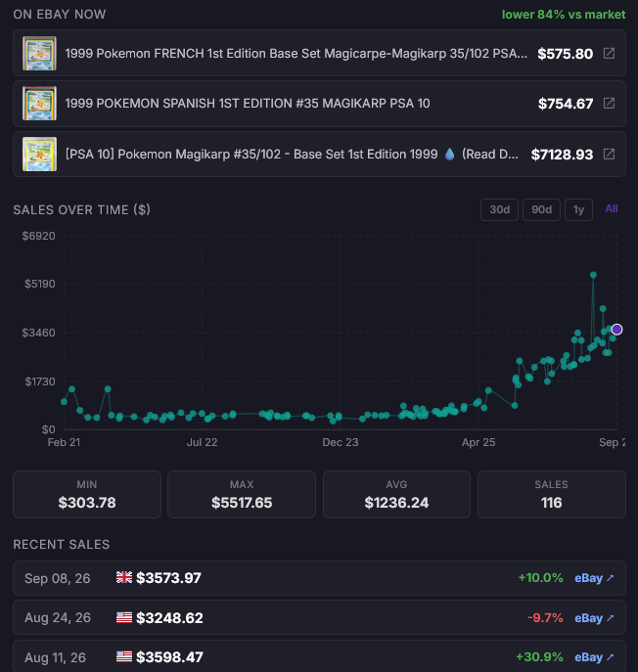Click the Aug 24, 26 sale date

click(58, 617)
